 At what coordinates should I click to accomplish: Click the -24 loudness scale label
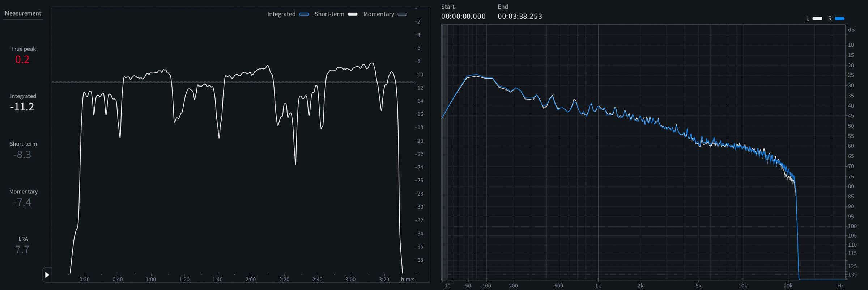[x=419, y=167]
